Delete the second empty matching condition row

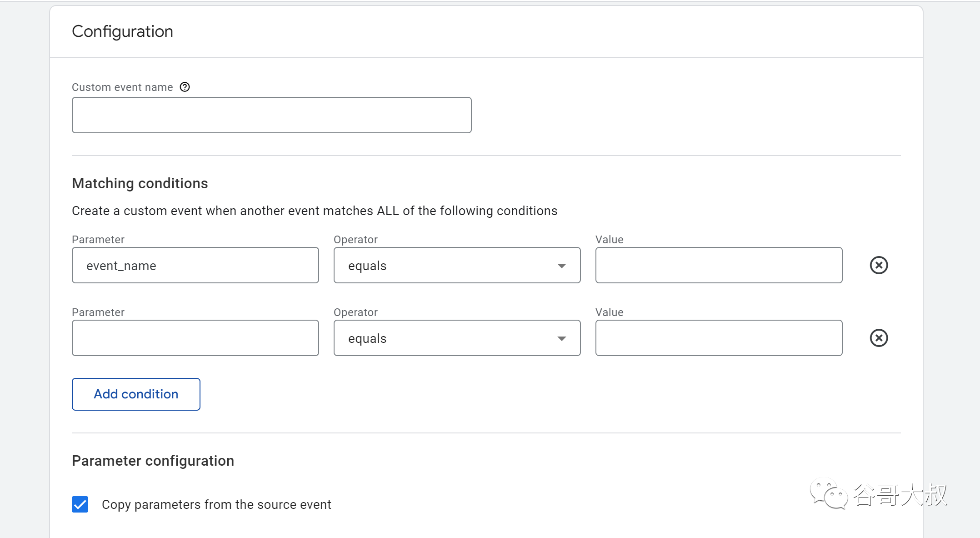pos(879,338)
